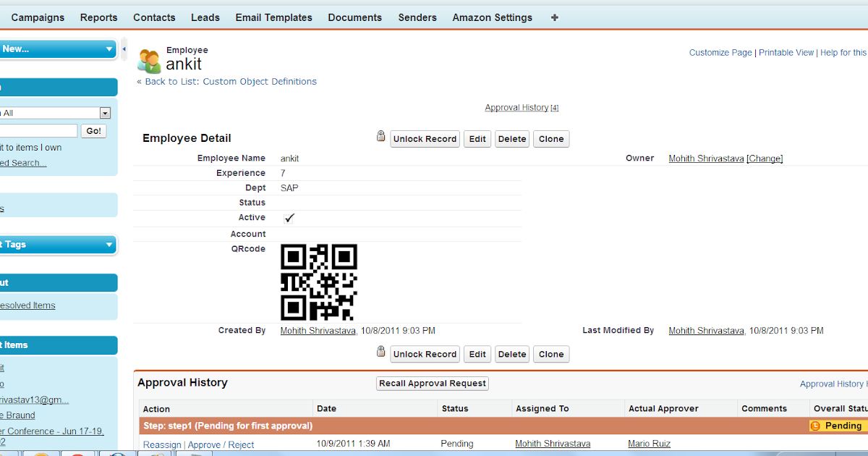868x456 pixels.
Task: Open the Email Templates tab
Action: [273, 17]
